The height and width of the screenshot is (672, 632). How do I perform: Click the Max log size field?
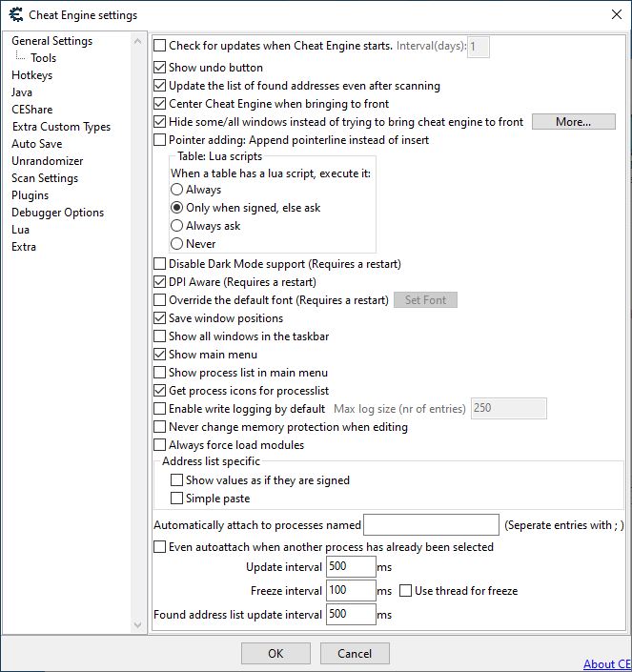tap(509, 408)
